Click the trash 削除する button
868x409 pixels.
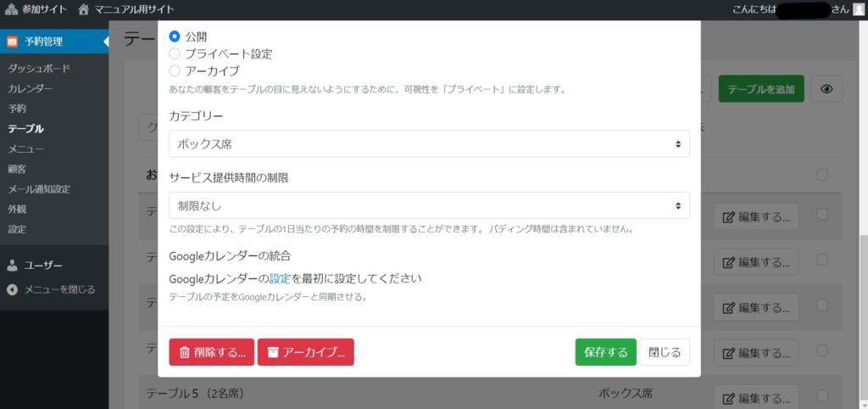tap(212, 352)
